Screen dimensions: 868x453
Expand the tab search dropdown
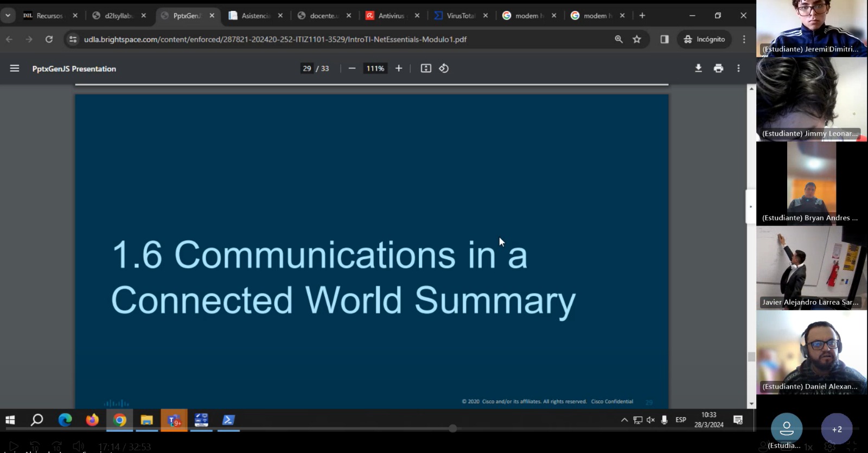pyautogui.click(x=8, y=15)
